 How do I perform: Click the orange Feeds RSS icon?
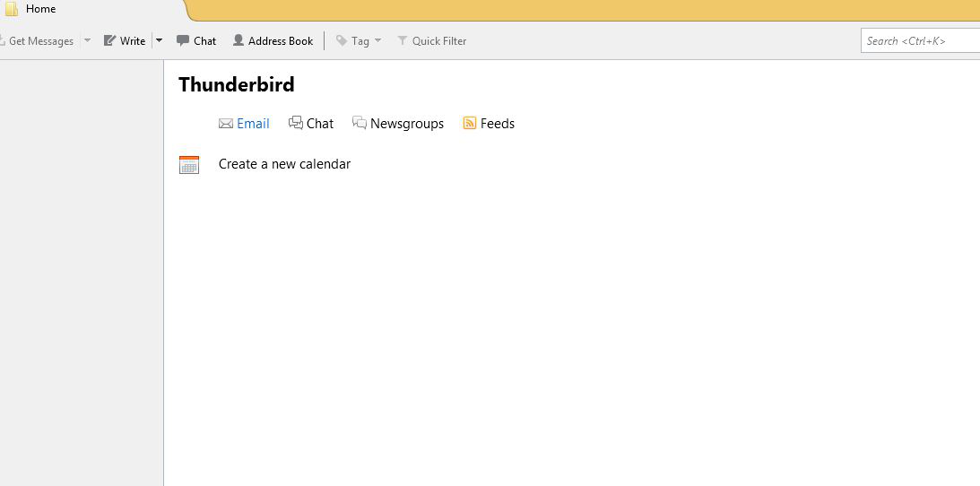point(469,123)
